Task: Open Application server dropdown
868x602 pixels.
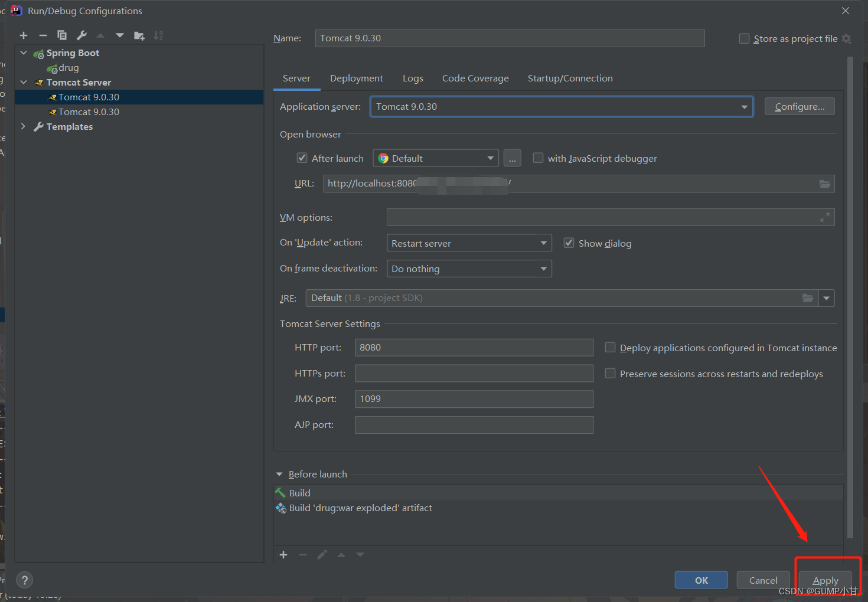Action: point(562,107)
